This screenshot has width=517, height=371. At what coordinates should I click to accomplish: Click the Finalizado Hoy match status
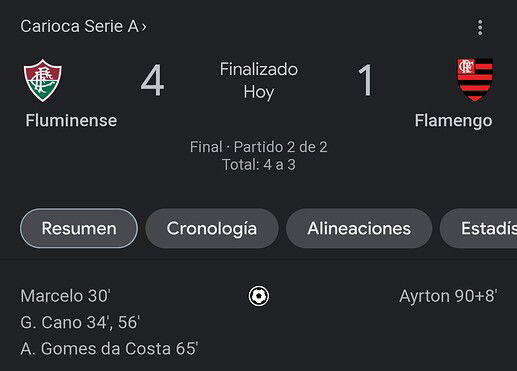[x=259, y=81]
